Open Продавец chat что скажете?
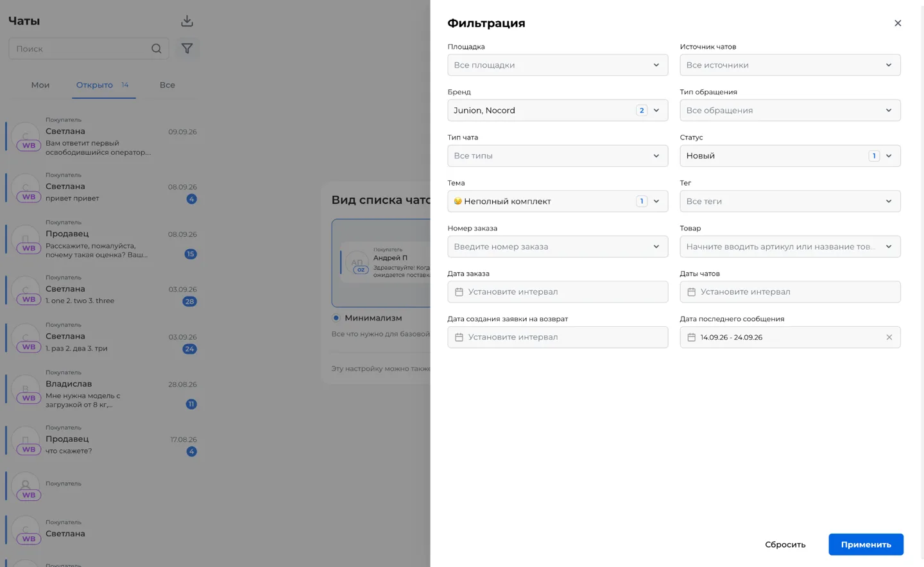Viewport: 924px width, 567px height. coord(103,442)
